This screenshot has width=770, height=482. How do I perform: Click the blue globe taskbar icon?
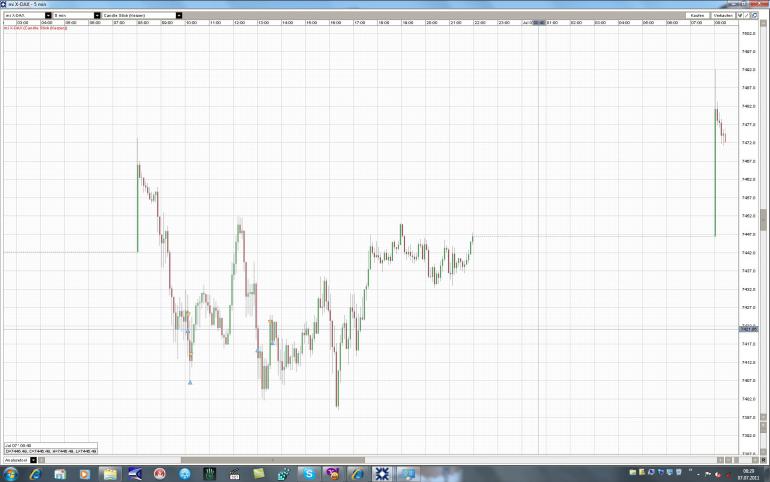[185, 474]
